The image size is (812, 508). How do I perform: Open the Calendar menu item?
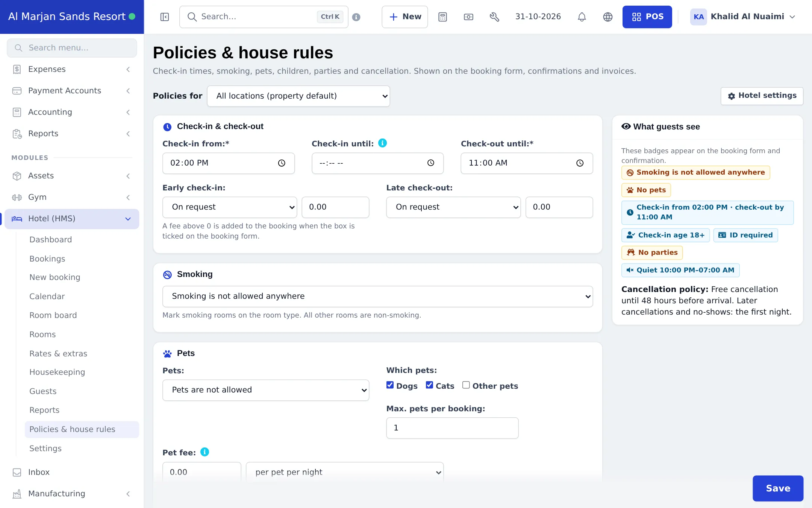click(x=47, y=297)
